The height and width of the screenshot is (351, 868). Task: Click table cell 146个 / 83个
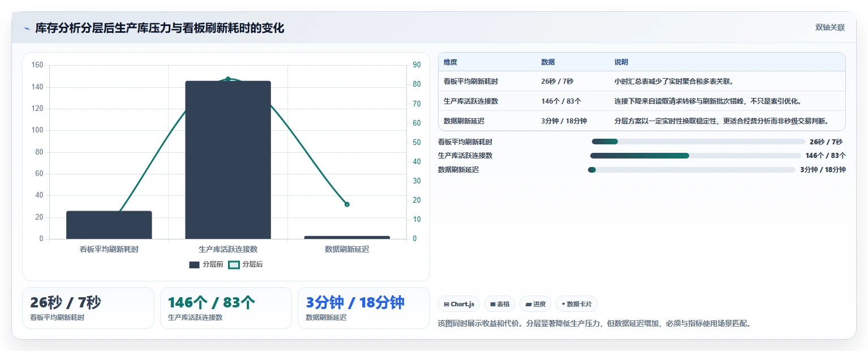(x=561, y=101)
